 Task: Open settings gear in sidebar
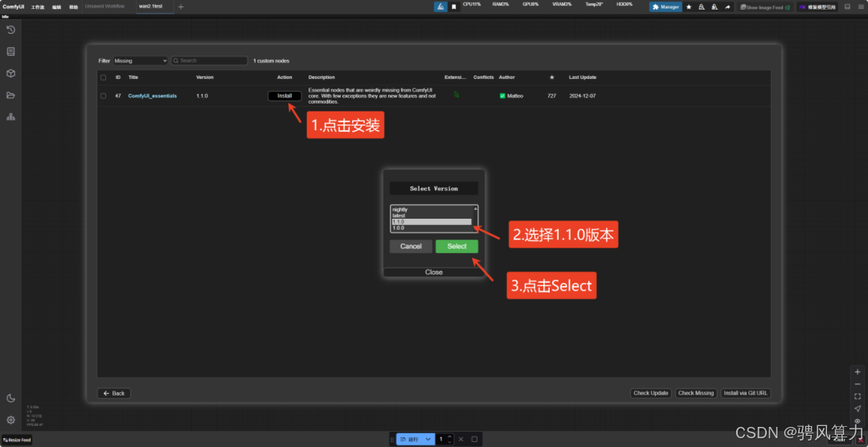pos(10,420)
